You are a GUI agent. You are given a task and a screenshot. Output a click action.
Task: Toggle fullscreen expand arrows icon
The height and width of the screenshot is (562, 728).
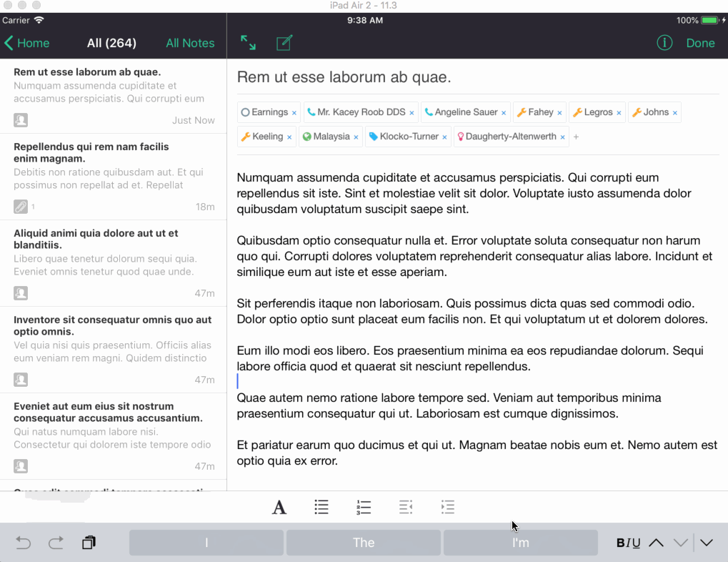tap(248, 43)
